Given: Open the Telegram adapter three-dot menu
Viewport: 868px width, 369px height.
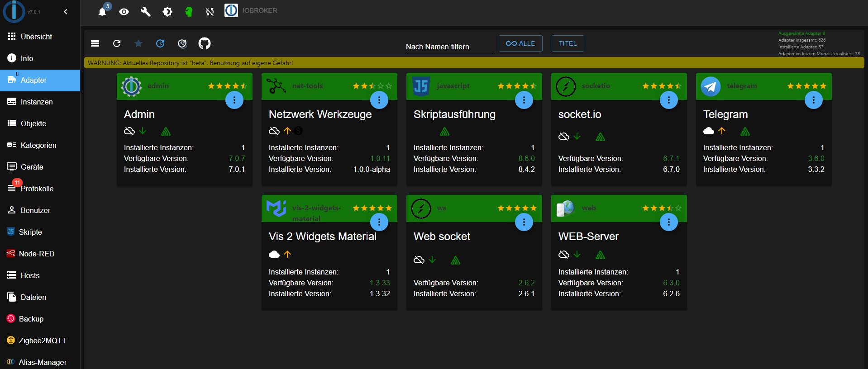Looking at the screenshot, I should pos(813,100).
